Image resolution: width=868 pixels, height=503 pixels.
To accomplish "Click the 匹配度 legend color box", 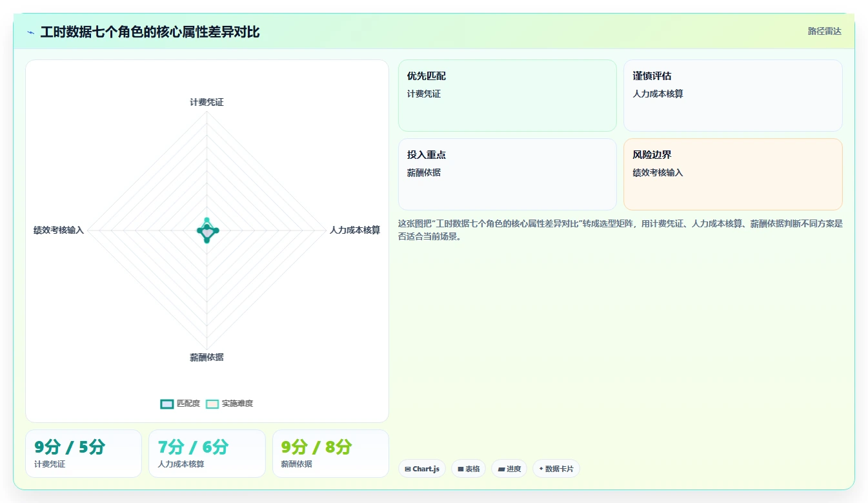I will point(167,404).
